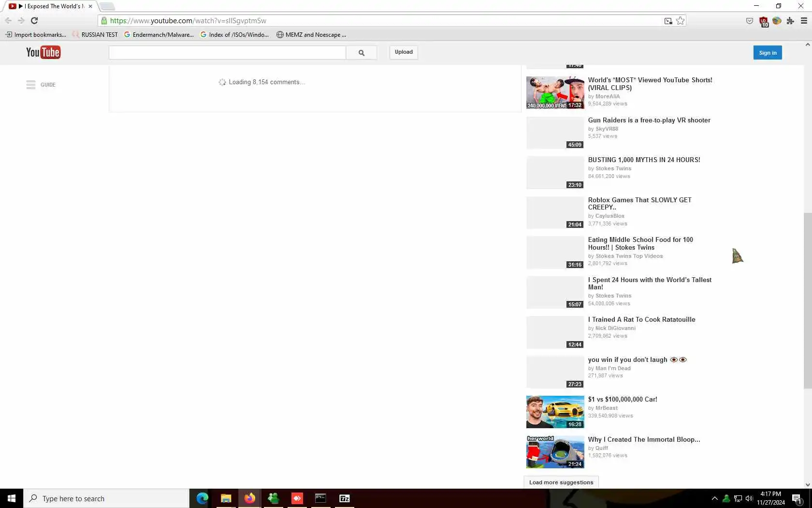Open 'I Trained A Rat To Cook Ratatouille' video
Image resolution: width=812 pixels, height=508 pixels.
[x=641, y=320]
